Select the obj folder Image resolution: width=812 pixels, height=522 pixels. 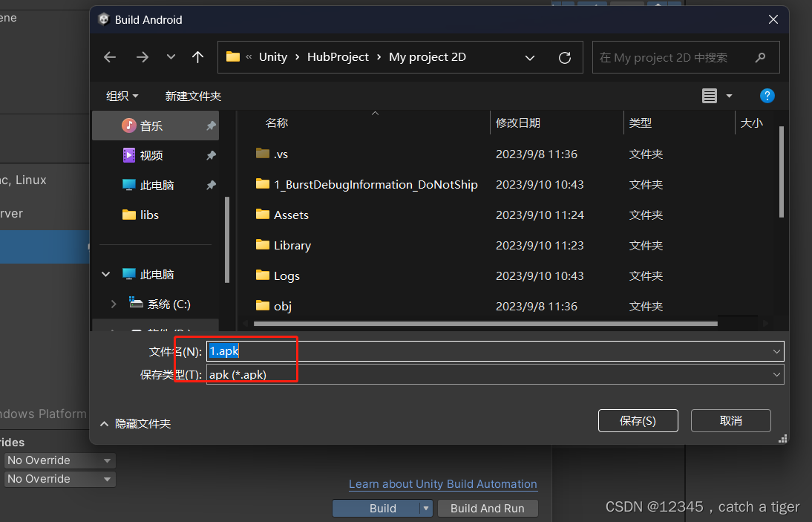click(282, 307)
